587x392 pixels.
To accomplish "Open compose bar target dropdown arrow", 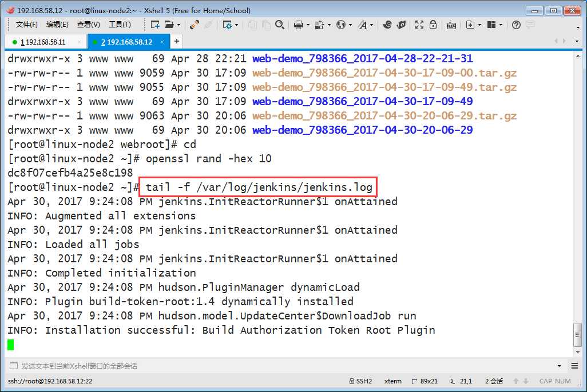I will (560, 366).
